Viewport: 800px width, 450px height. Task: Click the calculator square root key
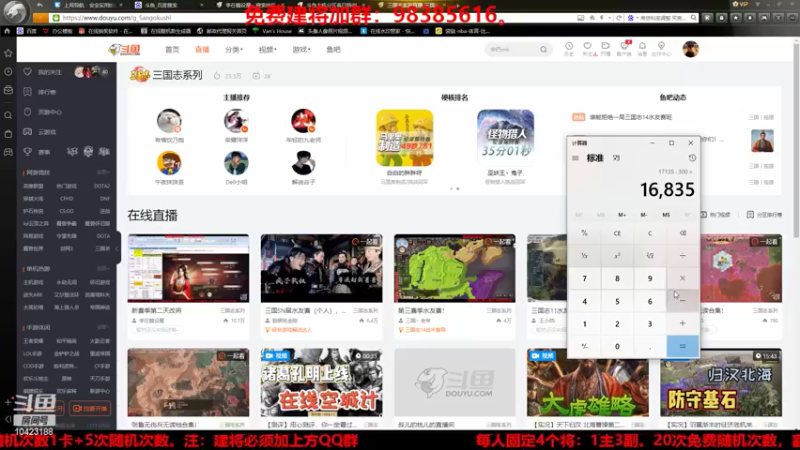click(650, 256)
